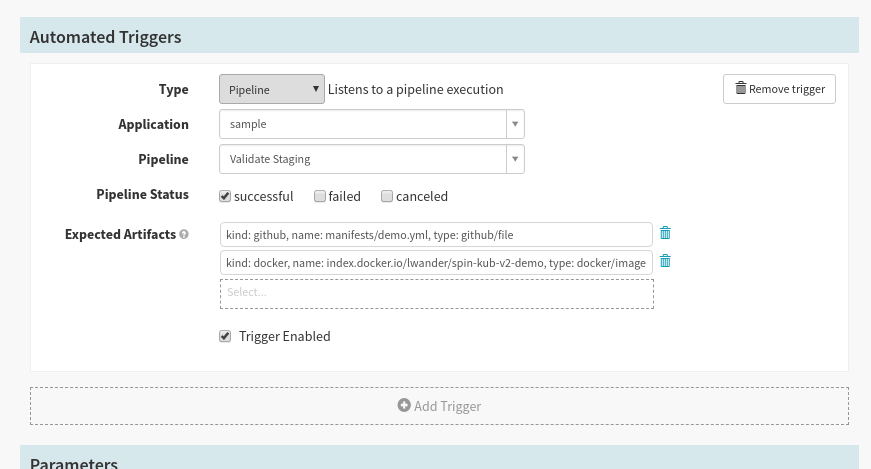Check the canceled pipeline status

(387, 196)
